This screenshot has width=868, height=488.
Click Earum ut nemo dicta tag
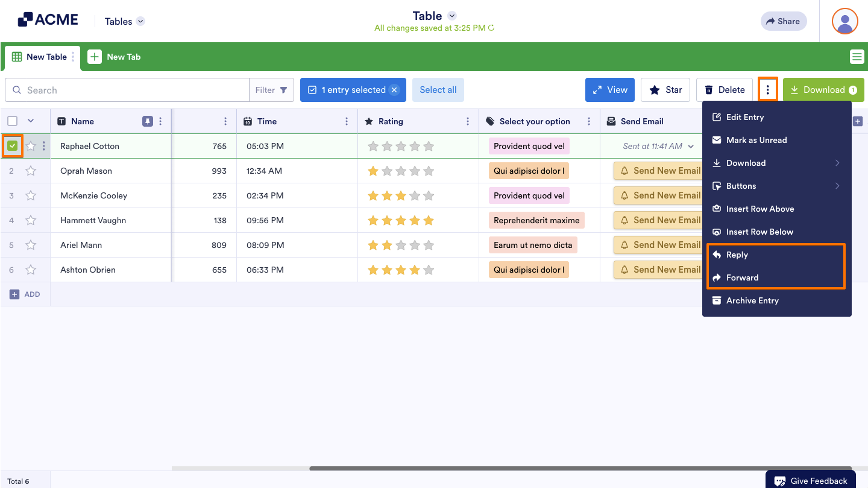[533, 245]
